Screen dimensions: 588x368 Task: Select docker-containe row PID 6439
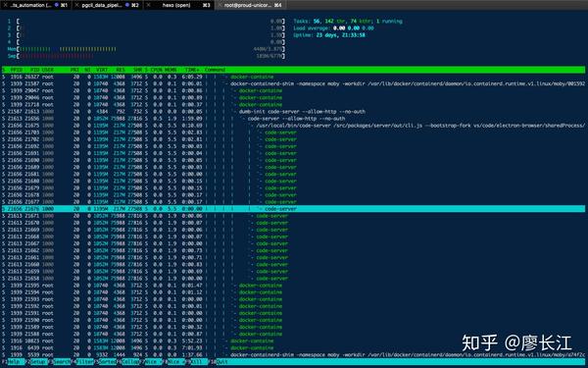[x=293, y=347]
